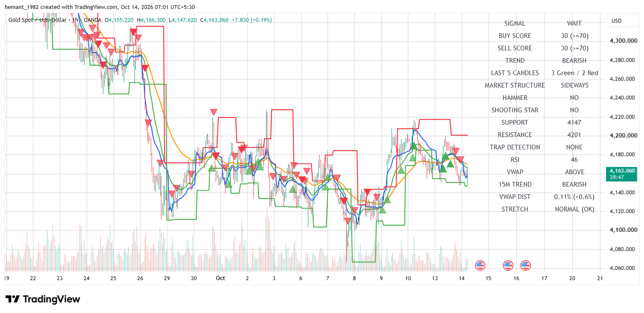The height and width of the screenshot is (313, 644).
Task: Click the low price value L4,147.620
Action: (x=183, y=20)
